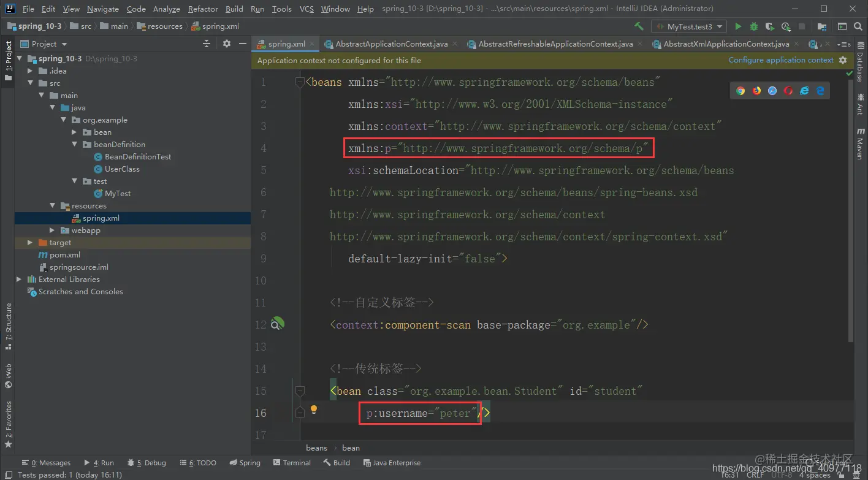Collapse the beanDefinition package node
Screen dimensions: 868x480
click(x=74, y=145)
